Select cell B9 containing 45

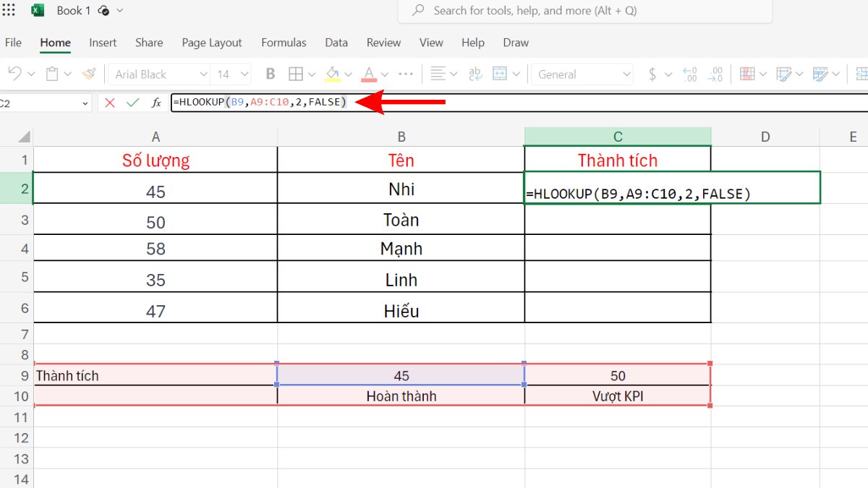401,375
